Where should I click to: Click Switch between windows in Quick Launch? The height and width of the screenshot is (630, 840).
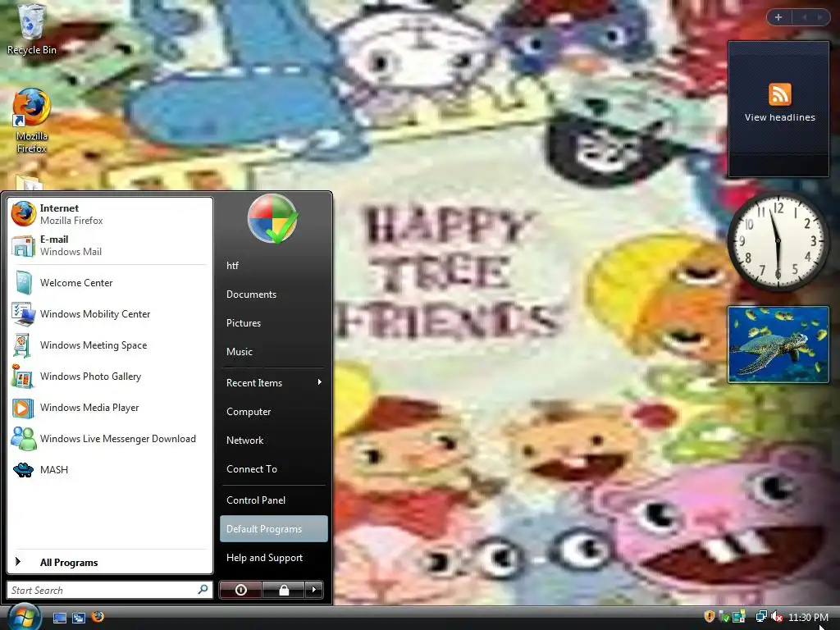[x=79, y=618]
